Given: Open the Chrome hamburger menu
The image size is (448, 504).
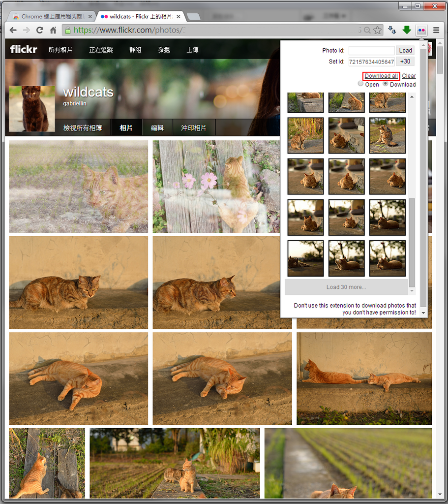Looking at the screenshot, I should [x=436, y=30].
